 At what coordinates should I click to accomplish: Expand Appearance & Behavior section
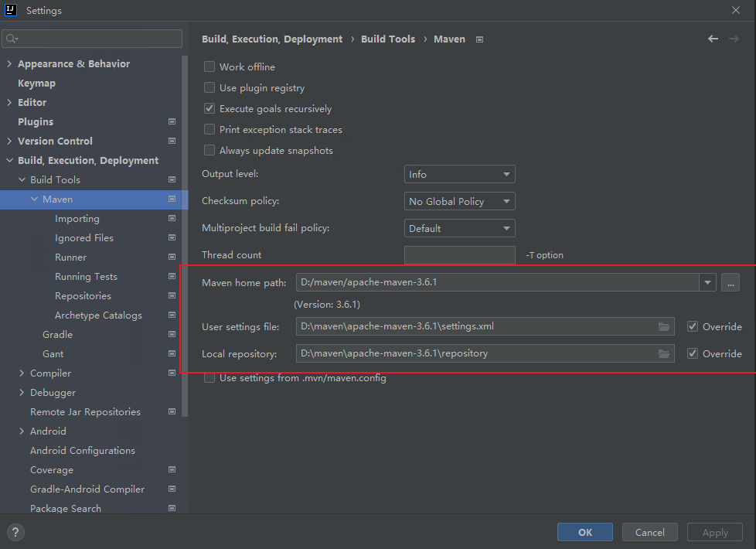click(x=9, y=63)
